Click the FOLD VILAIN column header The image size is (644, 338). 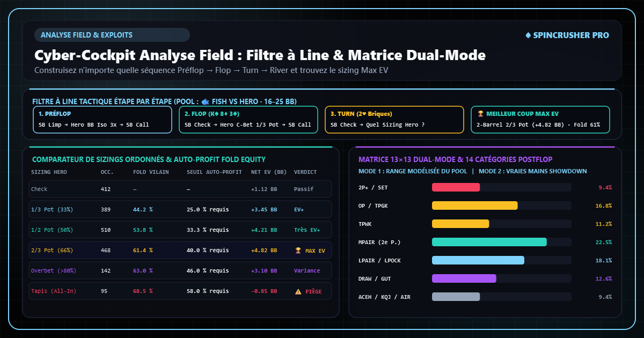(151, 172)
